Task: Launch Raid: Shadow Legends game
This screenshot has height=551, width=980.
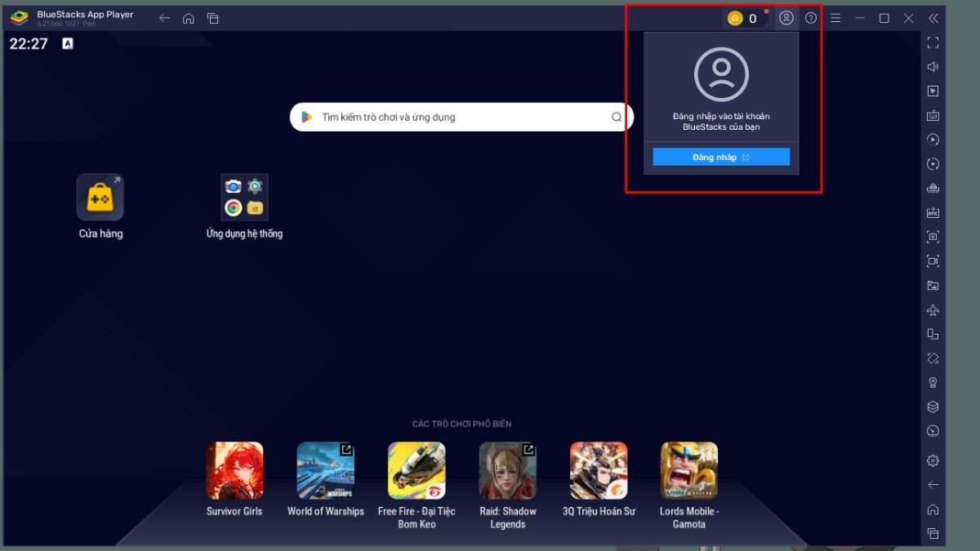Action: tap(508, 471)
